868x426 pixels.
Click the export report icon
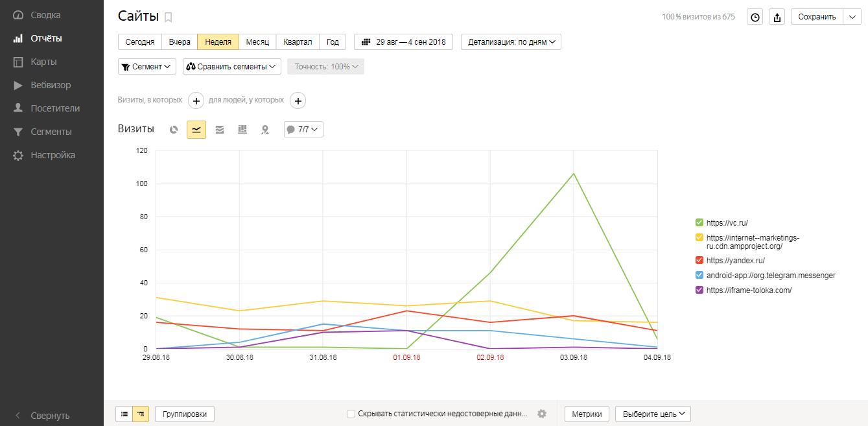pos(777,18)
